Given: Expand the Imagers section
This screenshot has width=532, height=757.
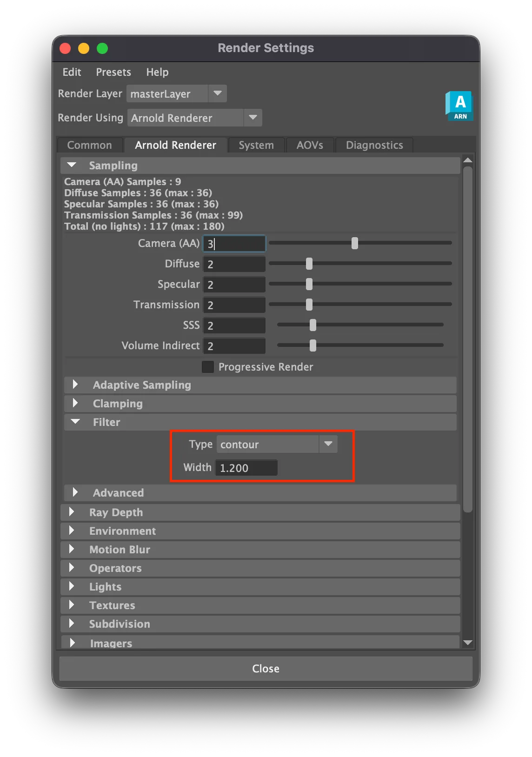Looking at the screenshot, I should point(260,642).
